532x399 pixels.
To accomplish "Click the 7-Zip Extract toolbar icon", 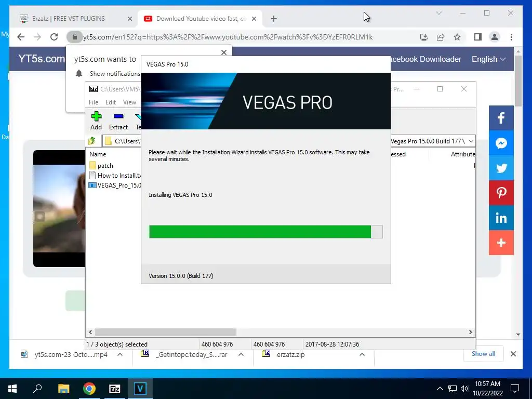I will (118, 116).
